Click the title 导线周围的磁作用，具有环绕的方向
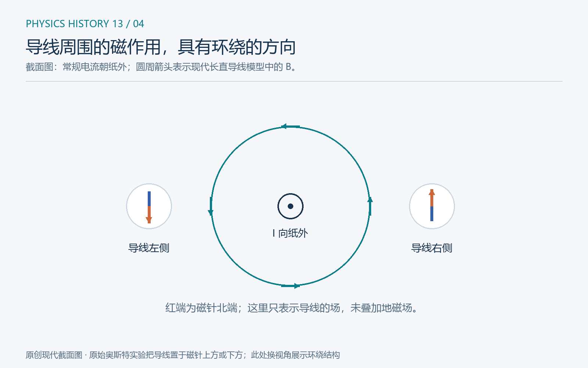The image size is (588, 368). click(161, 47)
